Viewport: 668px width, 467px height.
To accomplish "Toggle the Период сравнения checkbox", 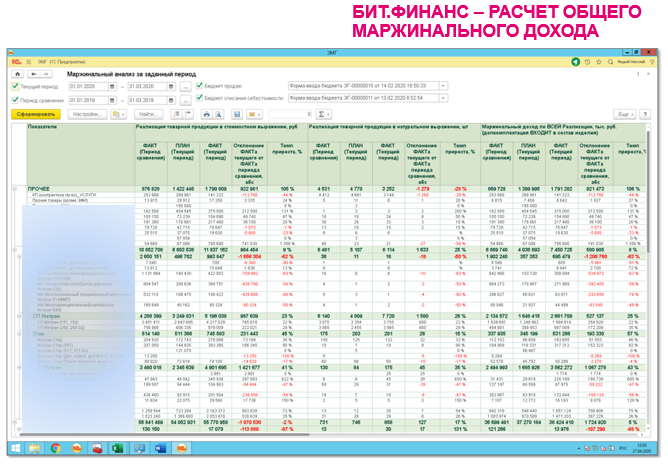I will [15, 100].
